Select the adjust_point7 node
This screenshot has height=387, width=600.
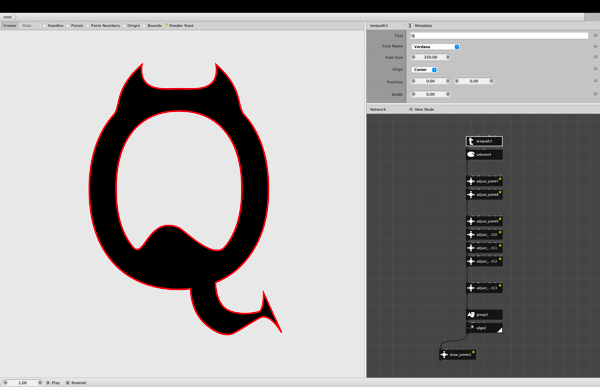[484, 181]
